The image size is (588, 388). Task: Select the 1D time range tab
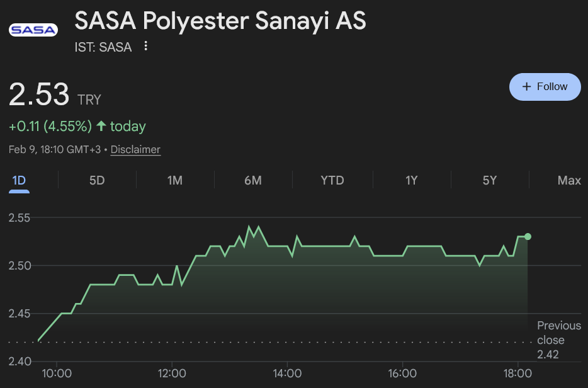click(19, 181)
